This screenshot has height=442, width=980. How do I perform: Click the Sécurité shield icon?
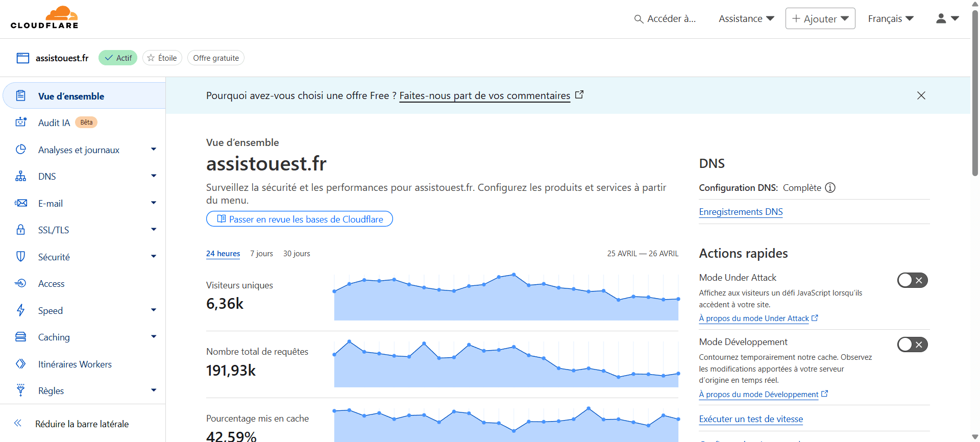pos(21,257)
